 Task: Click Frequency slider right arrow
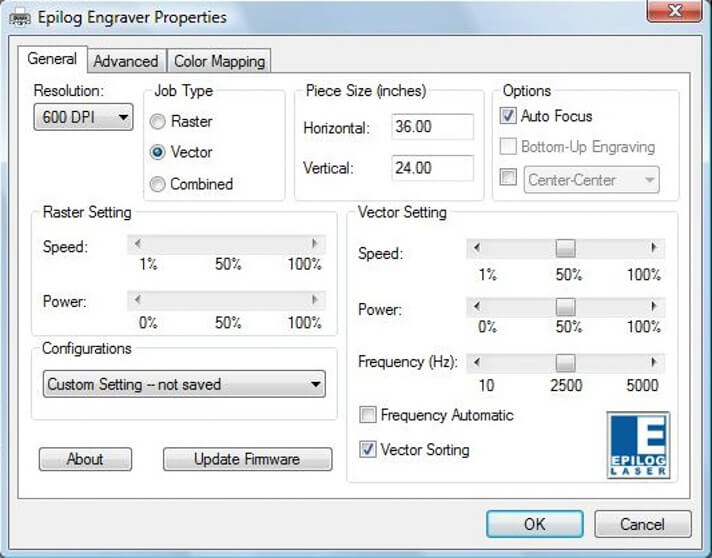[654, 362]
